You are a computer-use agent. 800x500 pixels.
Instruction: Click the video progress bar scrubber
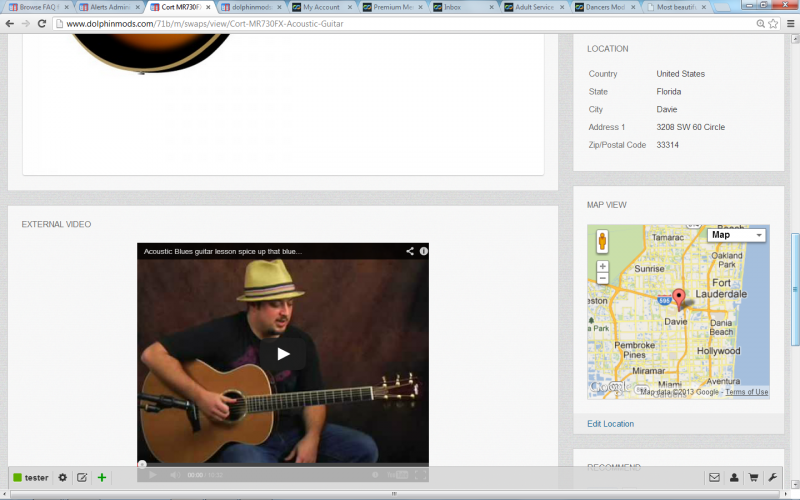pyautogui.click(x=142, y=464)
